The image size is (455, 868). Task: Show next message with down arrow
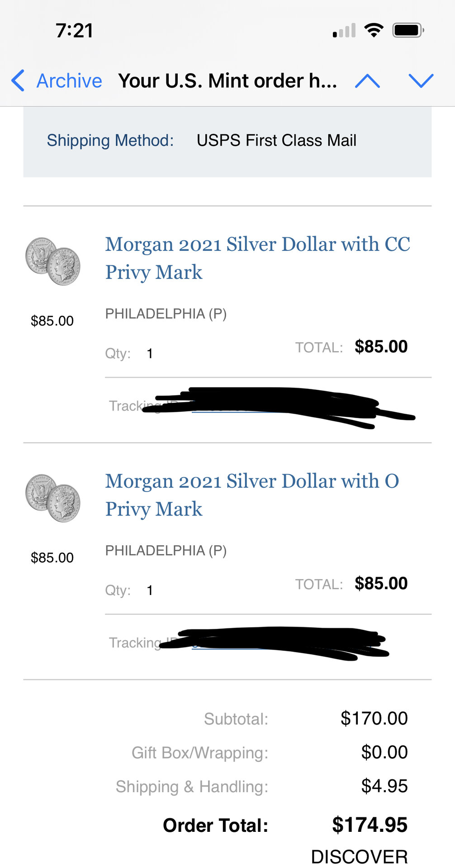click(x=421, y=81)
